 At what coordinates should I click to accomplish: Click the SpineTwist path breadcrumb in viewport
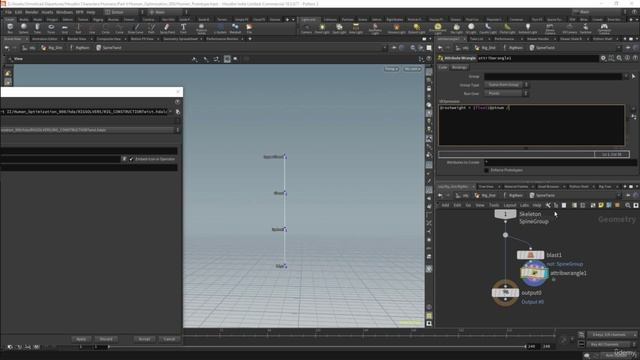click(109, 48)
